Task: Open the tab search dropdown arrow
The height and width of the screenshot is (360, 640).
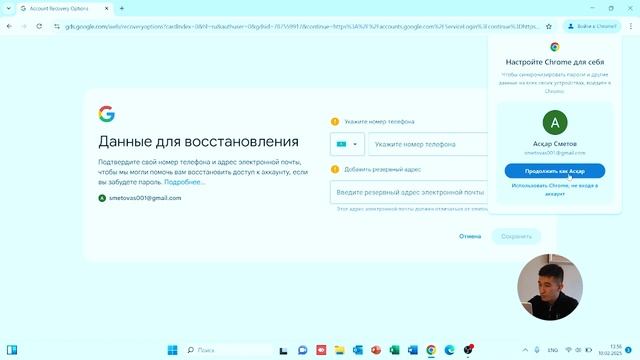Action: (9, 8)
